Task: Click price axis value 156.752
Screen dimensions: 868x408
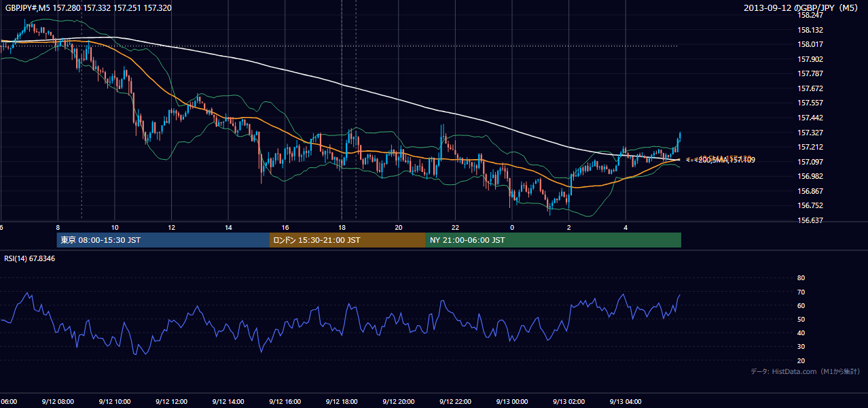Action: [x=811, y=205]
